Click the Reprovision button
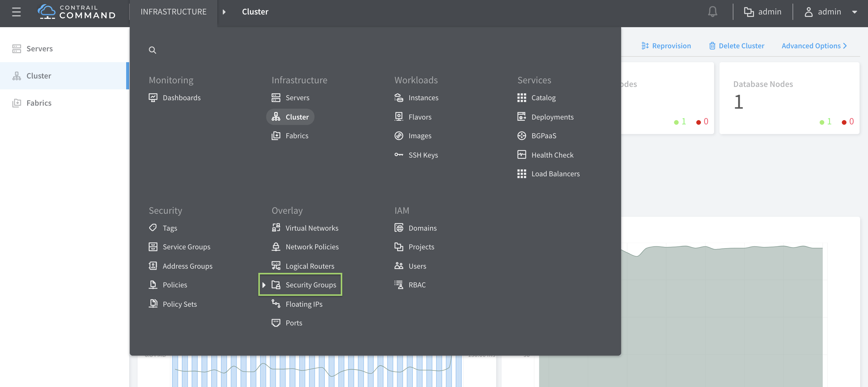 click(666, 46)
